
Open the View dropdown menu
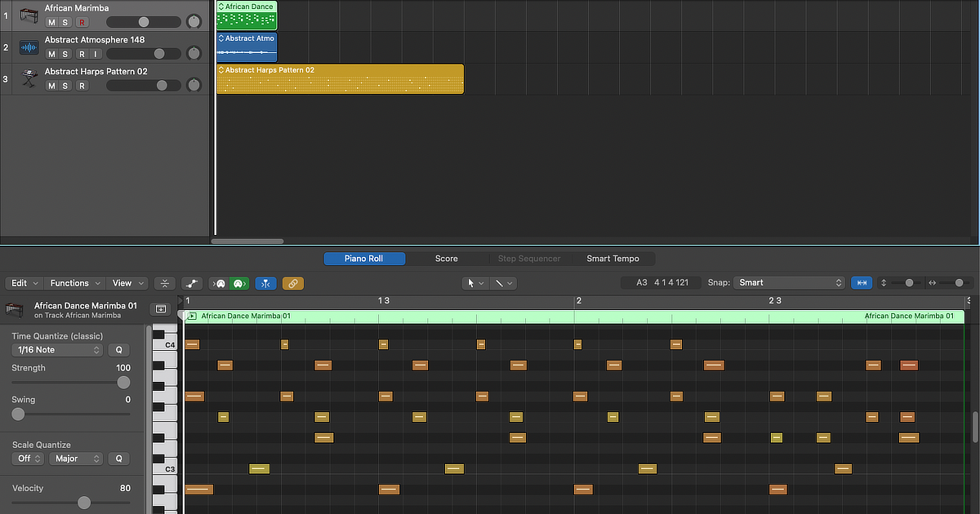click(127, 283)
